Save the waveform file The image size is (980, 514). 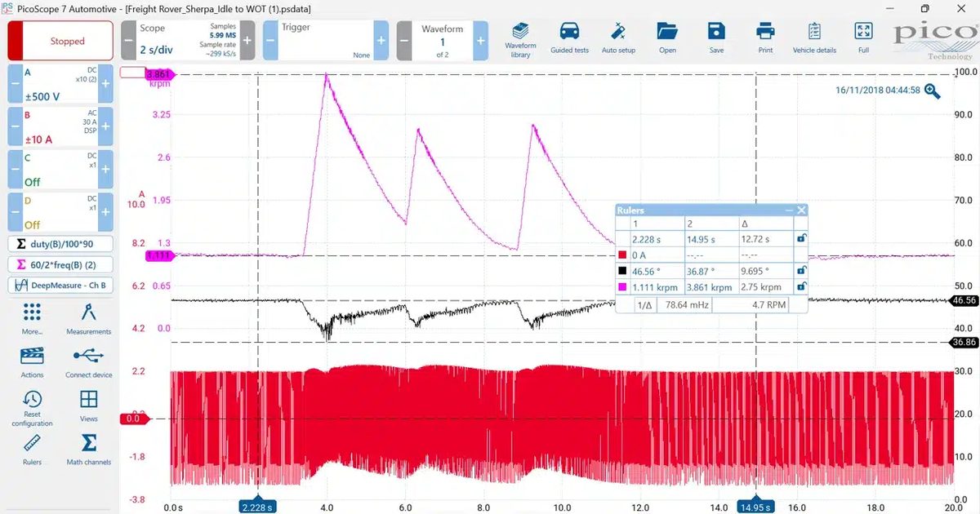[x=716, y=39]
